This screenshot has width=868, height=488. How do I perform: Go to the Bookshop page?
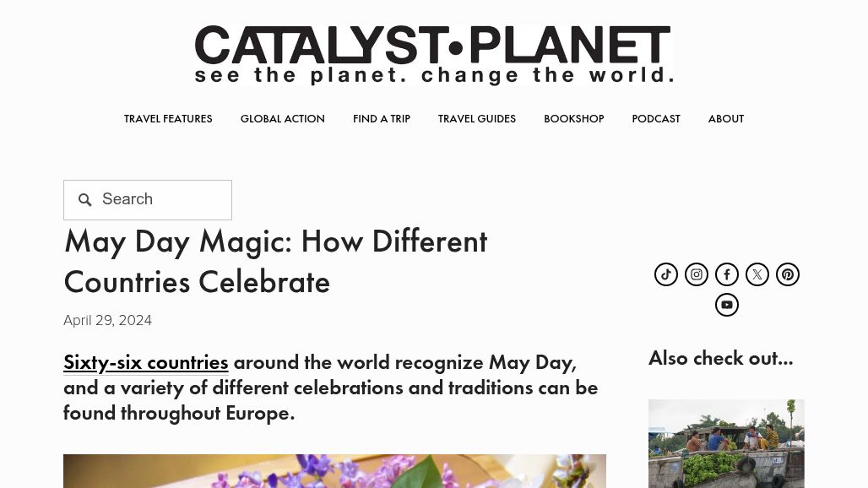tap(573, 119)
